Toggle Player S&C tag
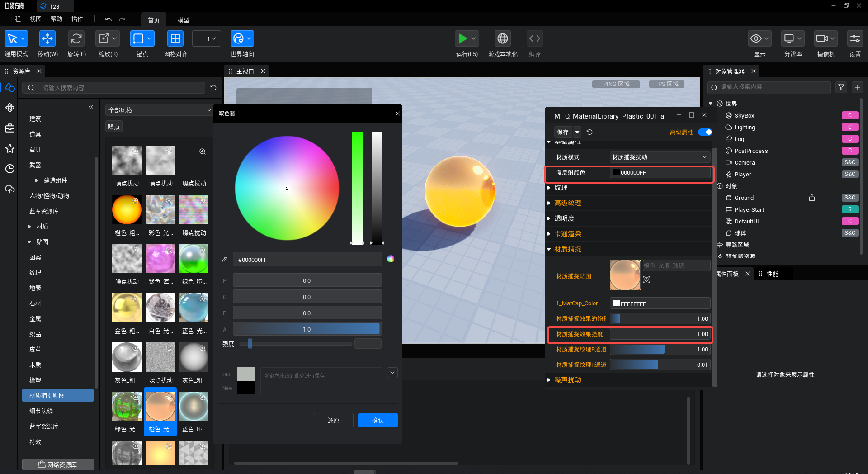 [850, 174]
